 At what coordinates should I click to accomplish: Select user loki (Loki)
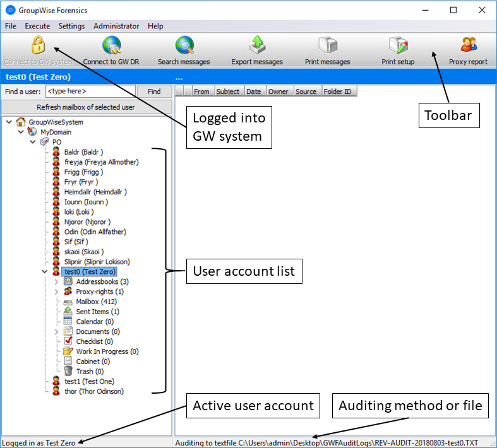point(79,212)
